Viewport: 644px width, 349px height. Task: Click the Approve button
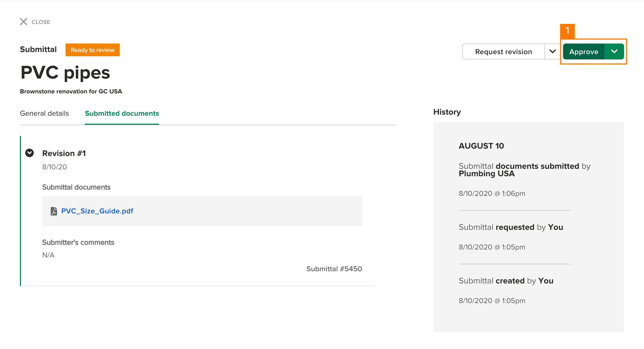pos(584,51)
